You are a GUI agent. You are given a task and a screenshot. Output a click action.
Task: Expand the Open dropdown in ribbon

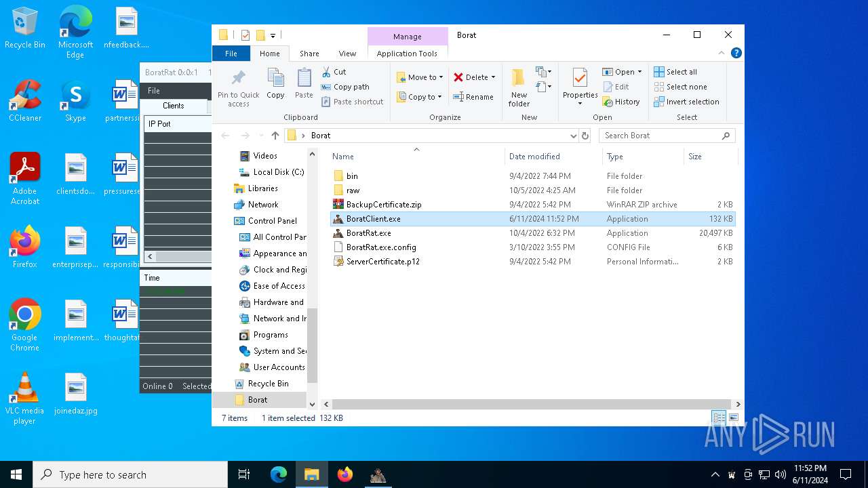tap(639, 72)
